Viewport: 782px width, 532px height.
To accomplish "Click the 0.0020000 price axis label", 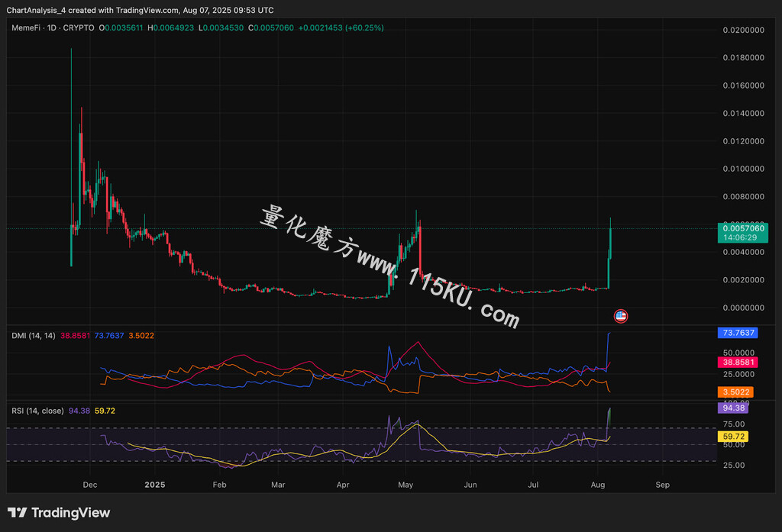I will (x=744, y=279).
